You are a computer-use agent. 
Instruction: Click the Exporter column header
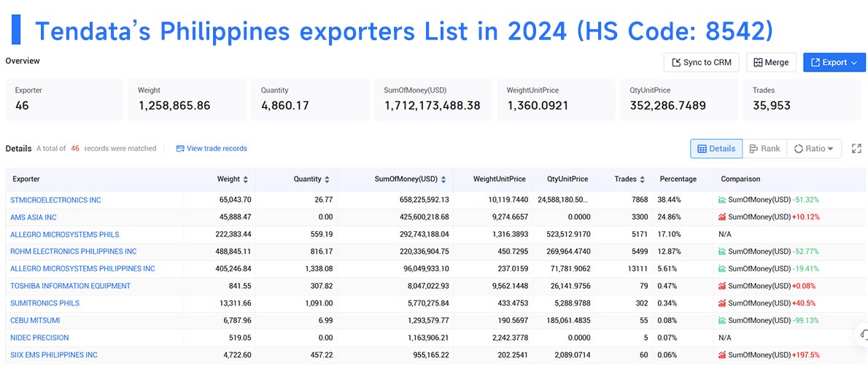coord(26,179)
